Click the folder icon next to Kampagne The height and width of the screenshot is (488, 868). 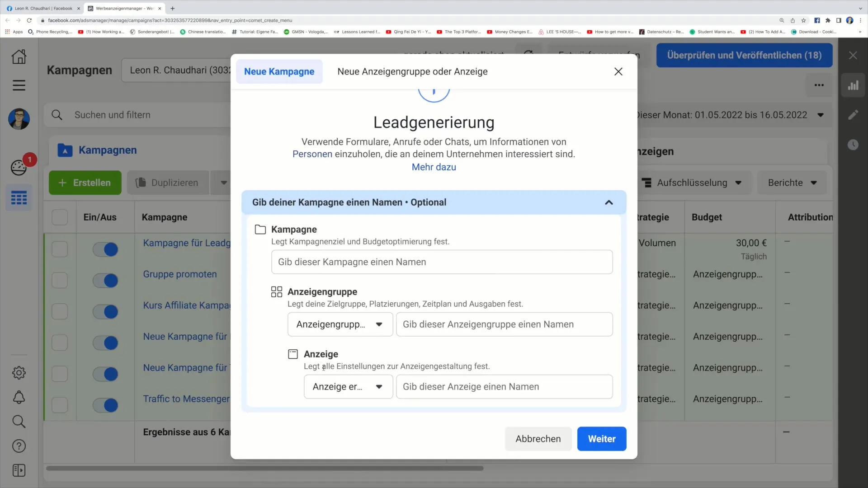260,230
